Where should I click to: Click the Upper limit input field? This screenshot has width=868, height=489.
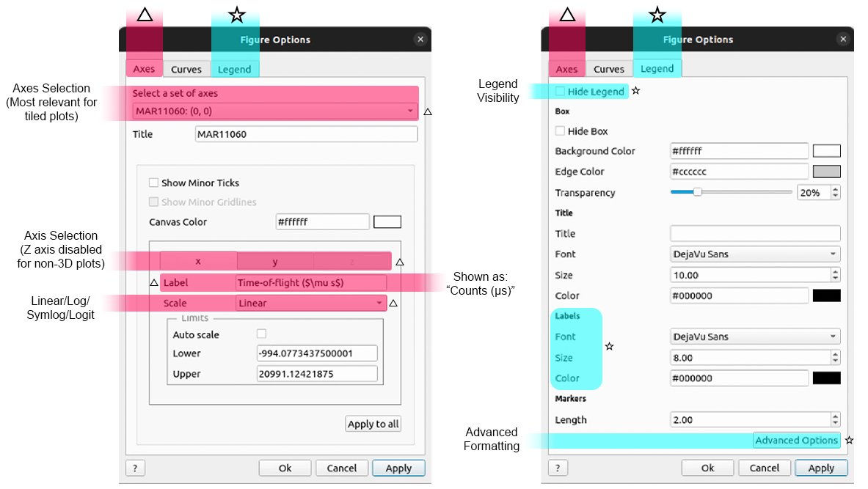(317, 374)
